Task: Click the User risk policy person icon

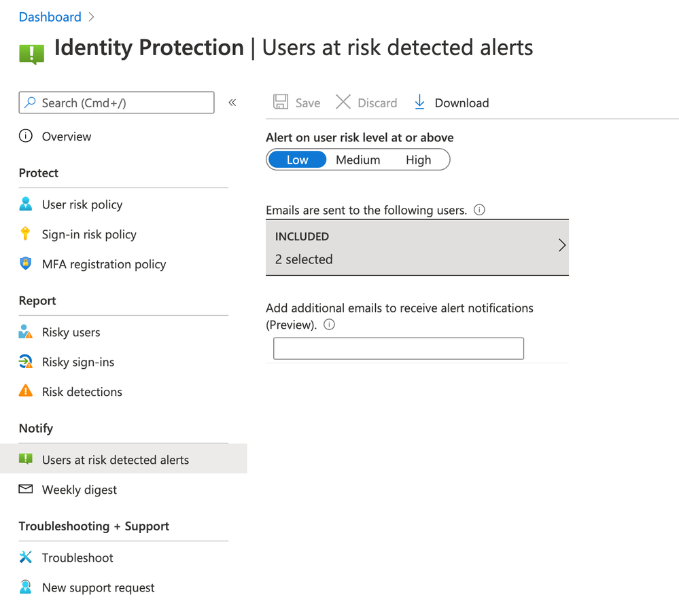Action: tap(26, 204)
